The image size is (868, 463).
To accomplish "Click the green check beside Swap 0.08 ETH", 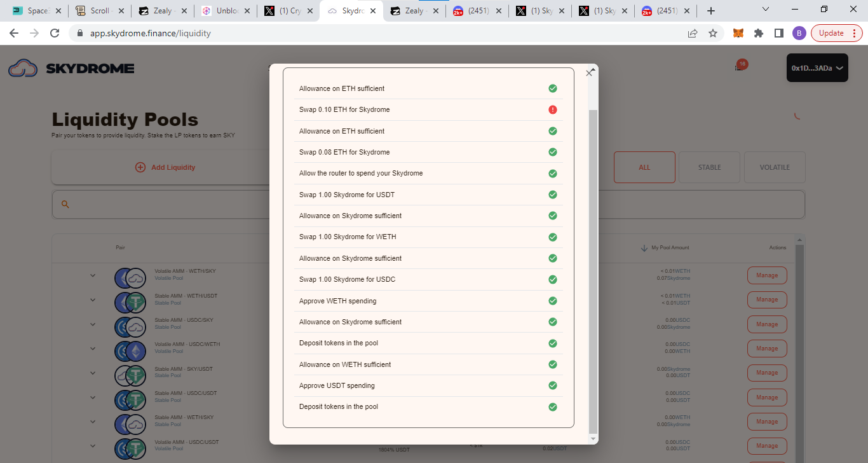I will (x=552, y=152).
